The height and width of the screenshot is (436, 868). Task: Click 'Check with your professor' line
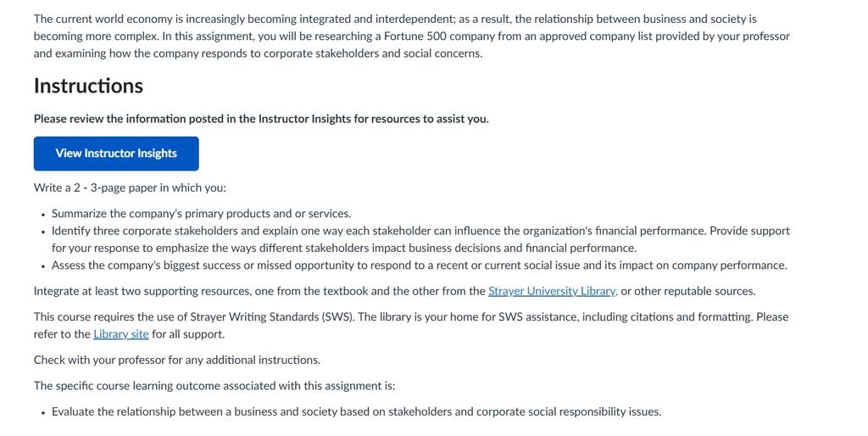pyautogui.click(x=177, y=361)
